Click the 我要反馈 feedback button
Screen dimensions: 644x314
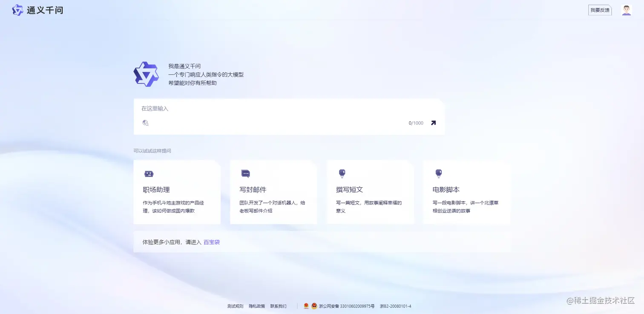tap(600, 10)
